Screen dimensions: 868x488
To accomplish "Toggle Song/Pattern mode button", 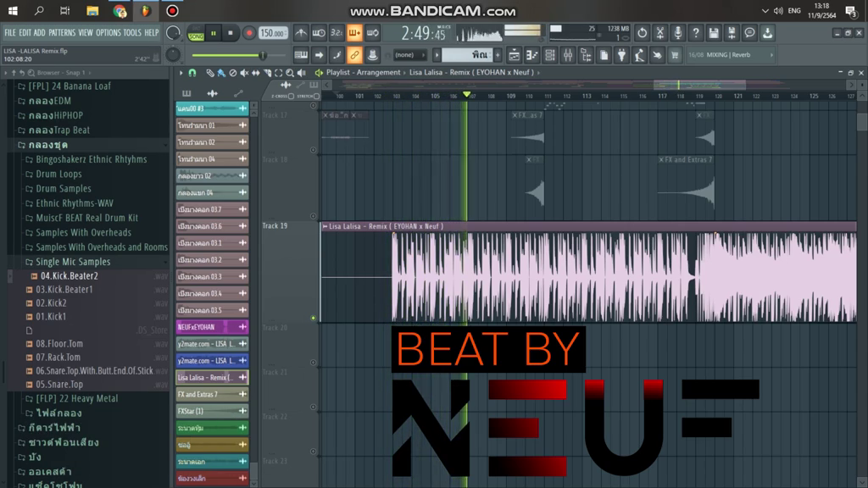I will [196, 33].
